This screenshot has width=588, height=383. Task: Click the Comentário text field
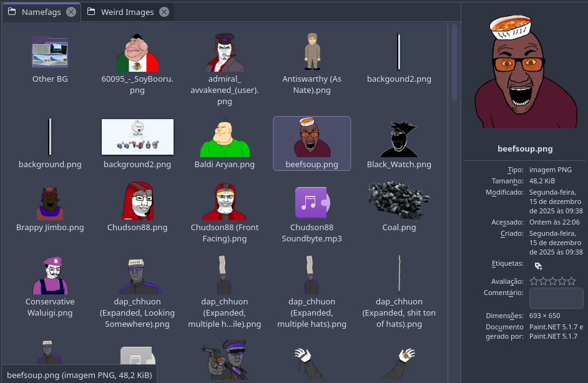tap(556, 298)
